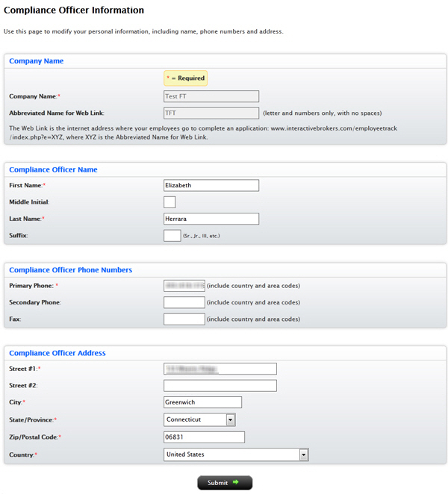Click the Street #1 field
The image size is (448, 494).
(x=220, y=369)
